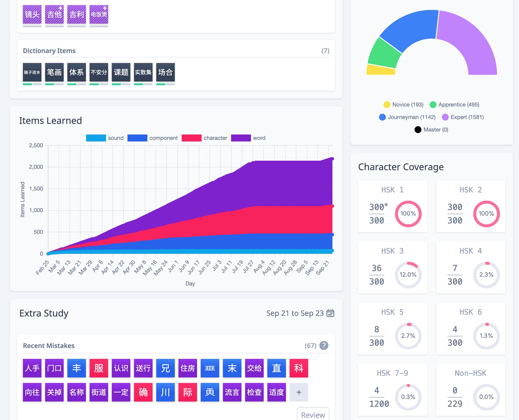The height and width of the screenshot is (420, 519).
Task: Open the HSK 3 coverage card
Action: click(x=392, y=267)
